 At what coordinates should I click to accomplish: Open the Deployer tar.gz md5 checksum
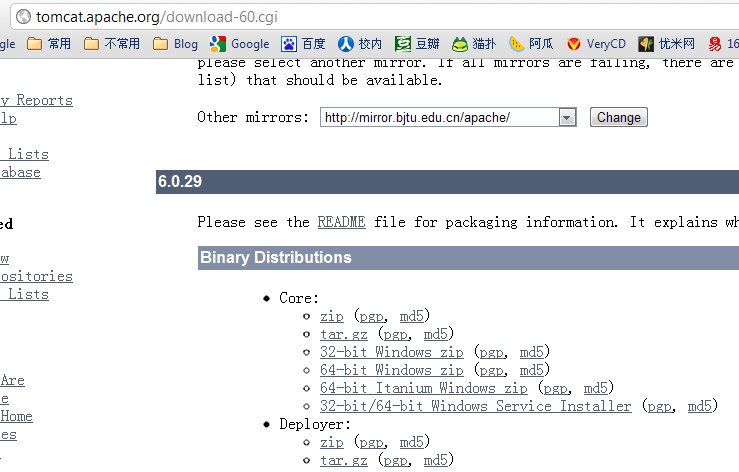point(435,460)
